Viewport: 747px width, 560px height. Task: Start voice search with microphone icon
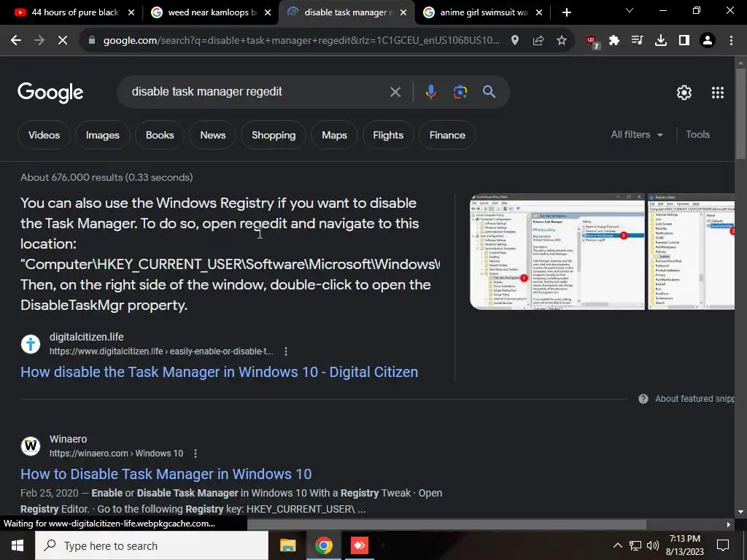(430, 92)
